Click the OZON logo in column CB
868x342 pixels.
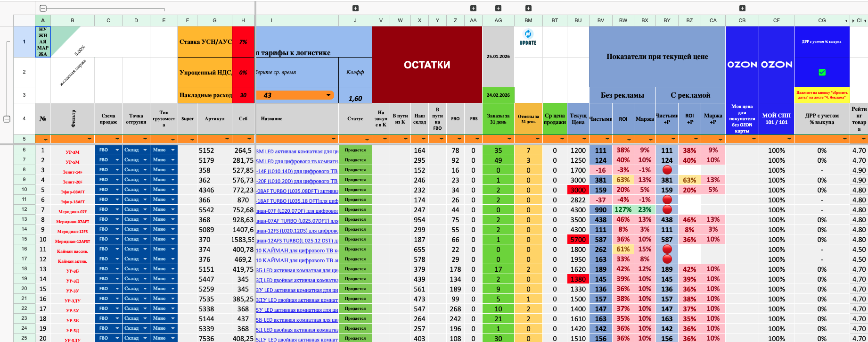742,65
